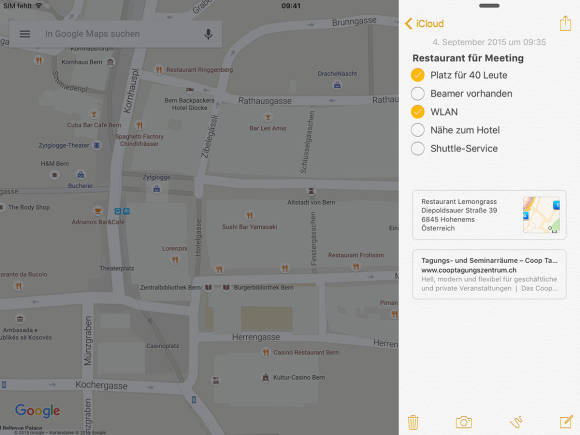Tap Restaurant Ringgenberg map marker
580x435 pixels.
(x=159, y=70)
